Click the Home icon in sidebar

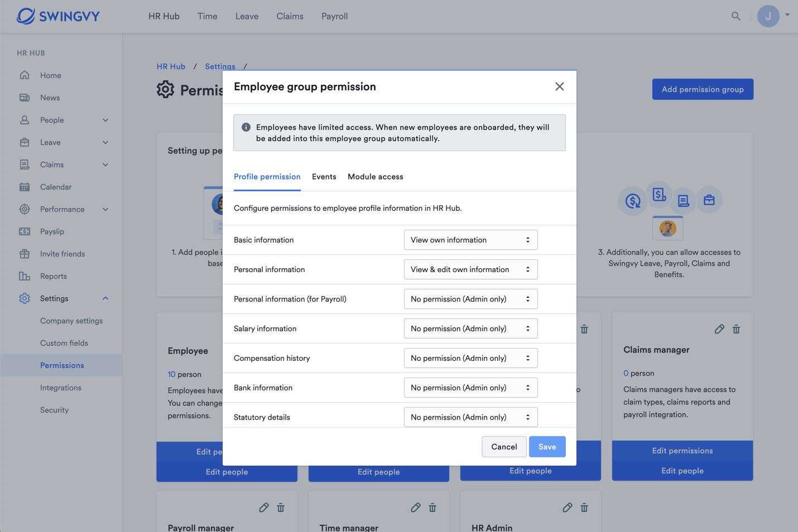pos(25,75)
